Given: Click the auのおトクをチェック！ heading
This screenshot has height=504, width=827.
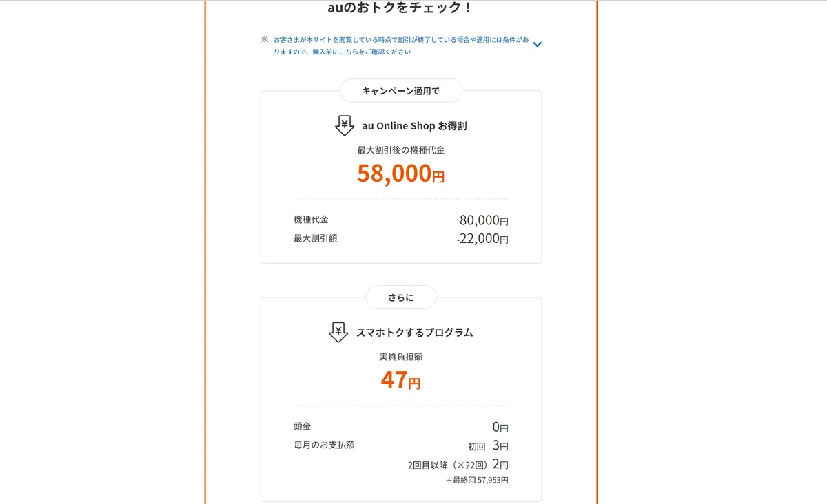Looking at the screenshot, I should pos(400,8).
